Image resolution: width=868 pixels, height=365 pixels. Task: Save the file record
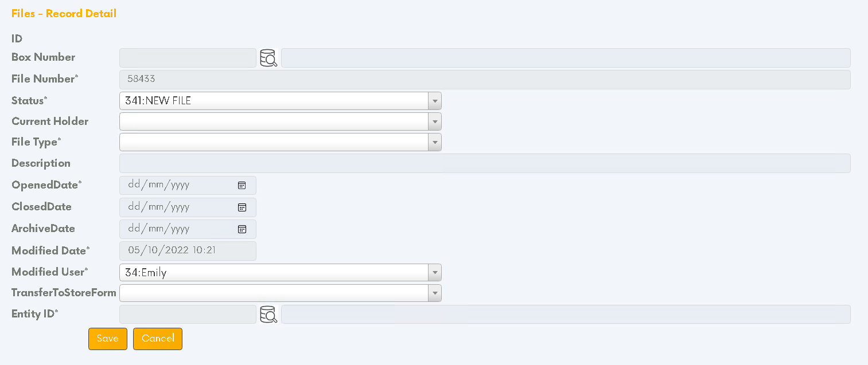click(108, 339)
